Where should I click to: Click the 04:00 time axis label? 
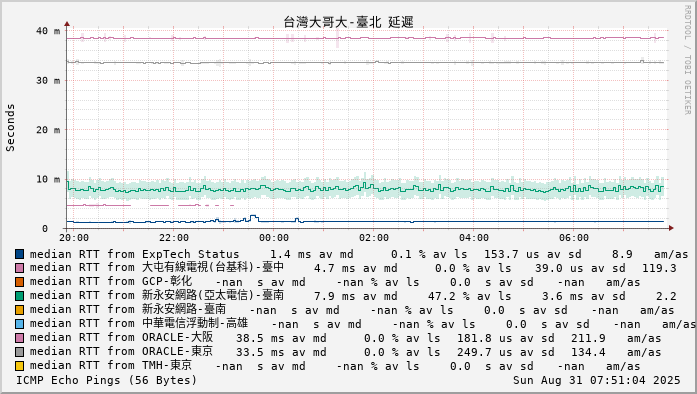474,238
